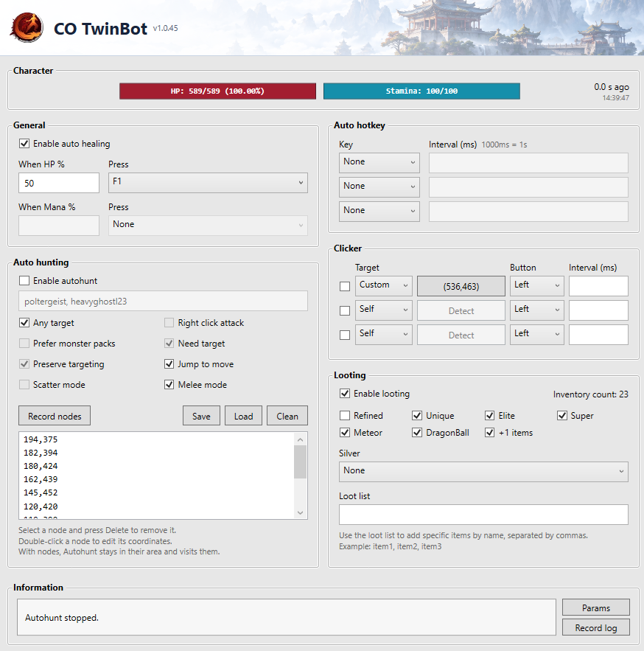
Task: Open Button dropdown in third clicker row
Action: tap(537, 335)
